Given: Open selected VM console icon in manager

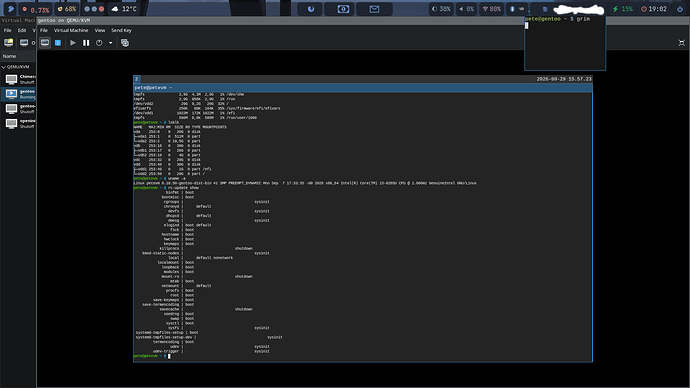Looking at the screenshot, I should (24, 43).
